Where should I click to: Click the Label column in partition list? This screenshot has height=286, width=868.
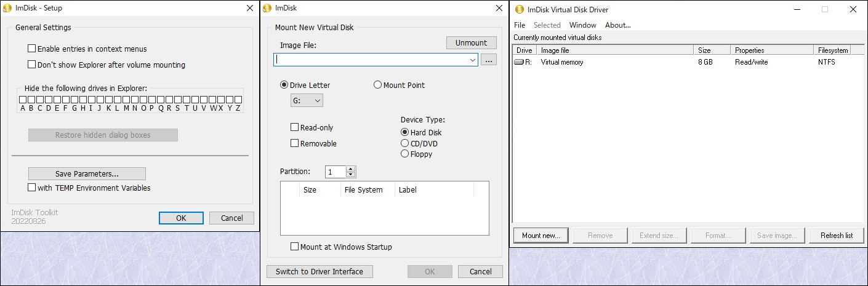click(x=434, y=189)
